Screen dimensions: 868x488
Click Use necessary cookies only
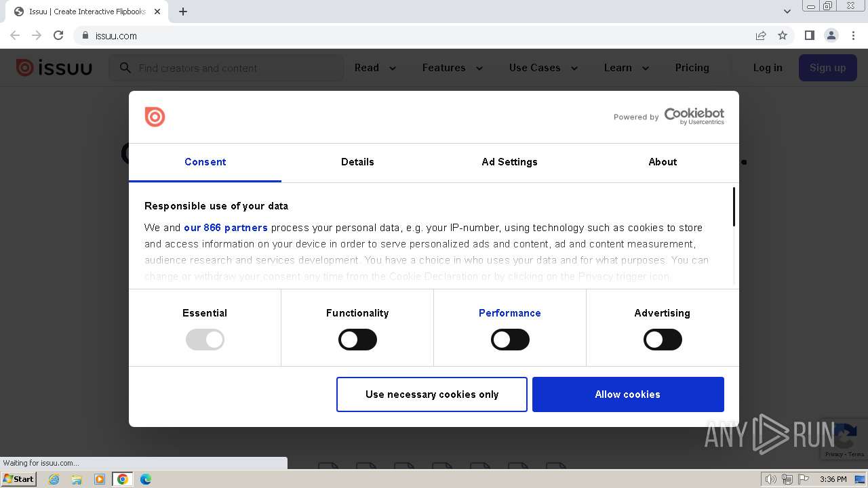(432, 394)
